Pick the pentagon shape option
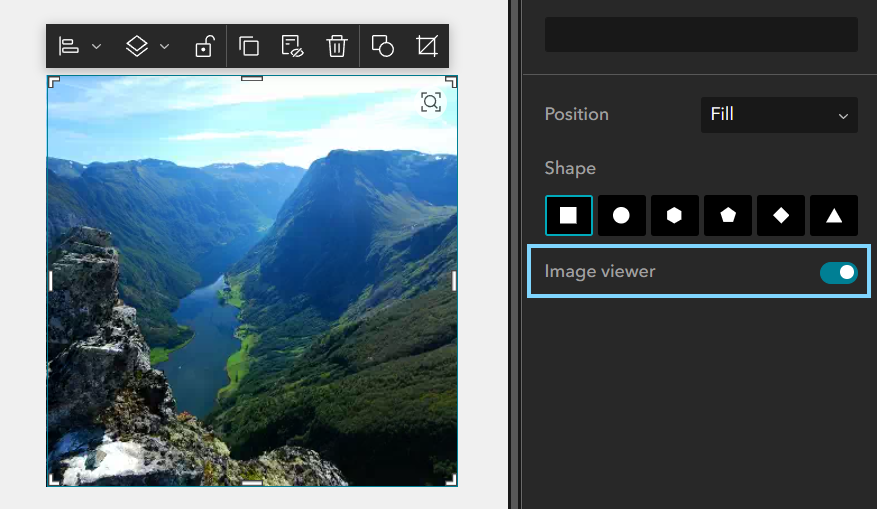The image size is (877, 509). click(727, 215)
